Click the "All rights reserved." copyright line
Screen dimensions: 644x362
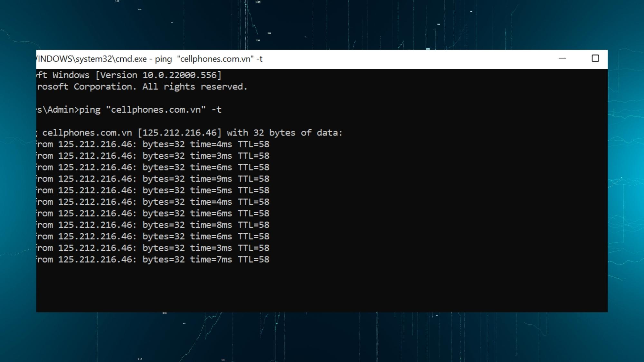click(x=194, y=87)
